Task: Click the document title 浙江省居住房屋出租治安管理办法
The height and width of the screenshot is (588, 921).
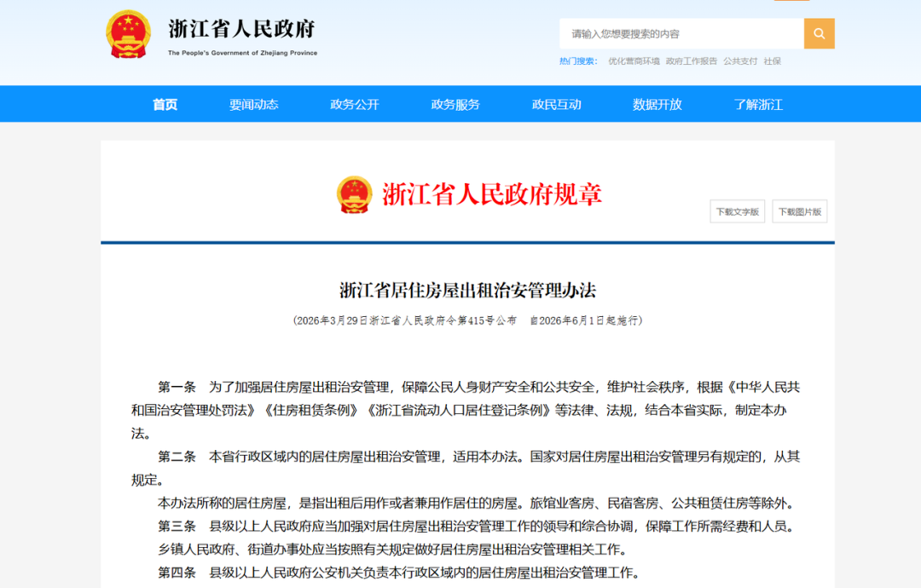Action: tap(467, 291)
